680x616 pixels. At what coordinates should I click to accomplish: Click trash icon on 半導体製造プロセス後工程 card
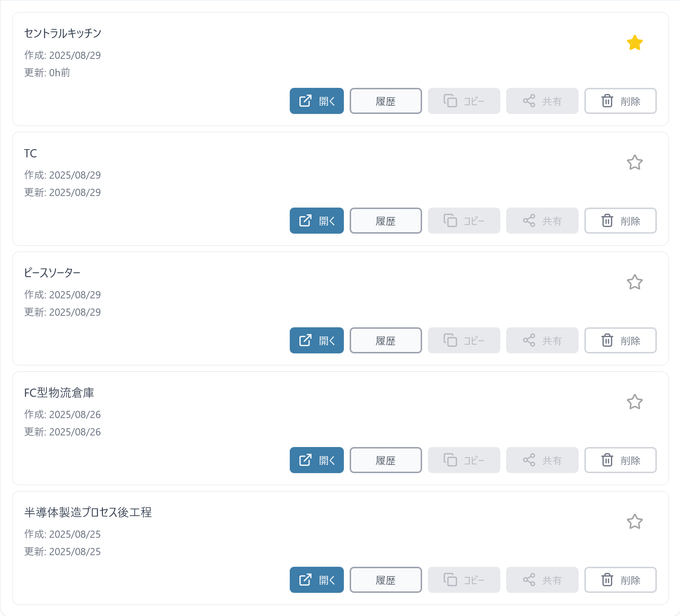coord(607,580)
